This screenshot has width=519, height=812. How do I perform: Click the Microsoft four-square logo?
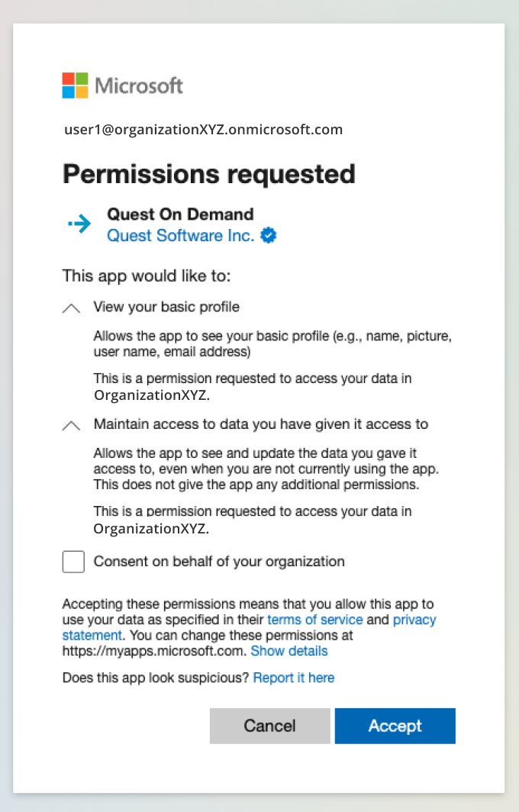click(75, 85)
